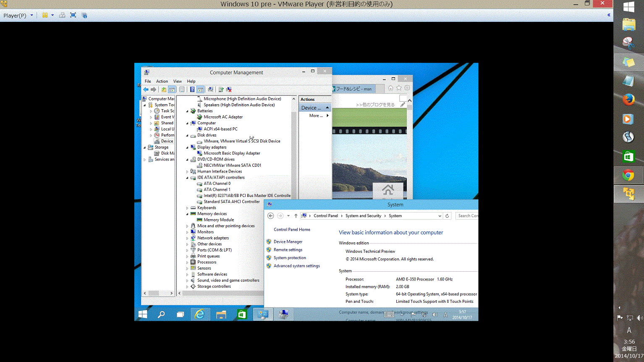Expand Human Interface Devices category
The height and width of the screenshot is (362, 644).
[187, 172]
